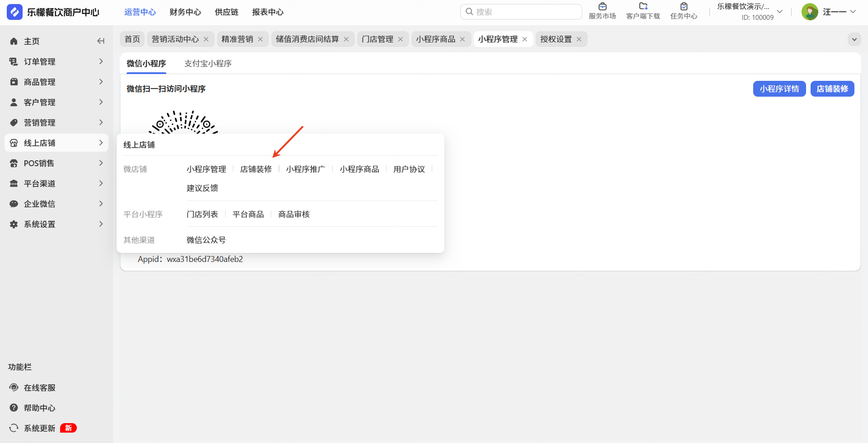
Task: Click the 系统更新 refresh icon
Action: (14, 428)
